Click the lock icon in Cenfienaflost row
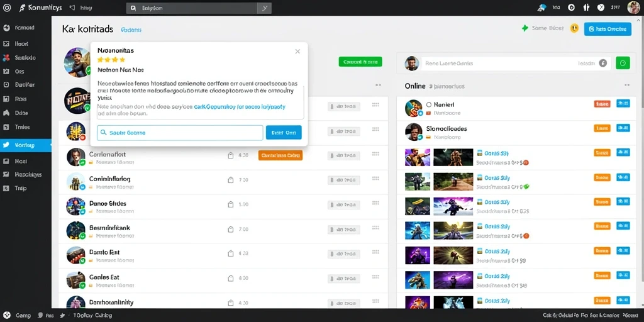Screen dimensions: 644x322 pos(231,155)
